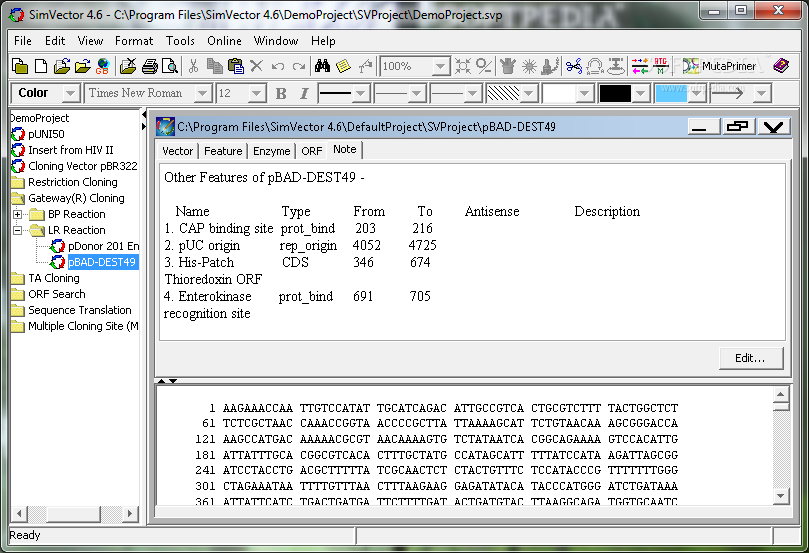809x553 pixels.
Task: Open the Color style dropdown
Action: pyautogui.click(x=71, y=93)
